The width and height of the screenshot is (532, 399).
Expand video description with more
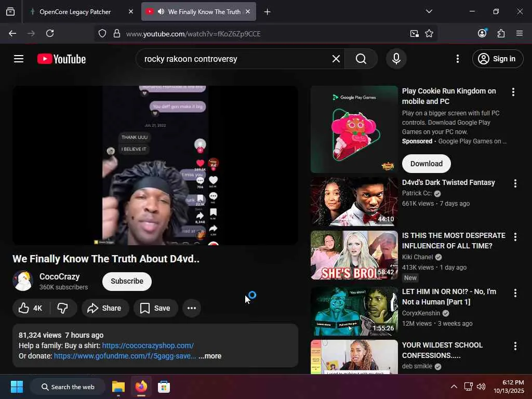[210, 356]
